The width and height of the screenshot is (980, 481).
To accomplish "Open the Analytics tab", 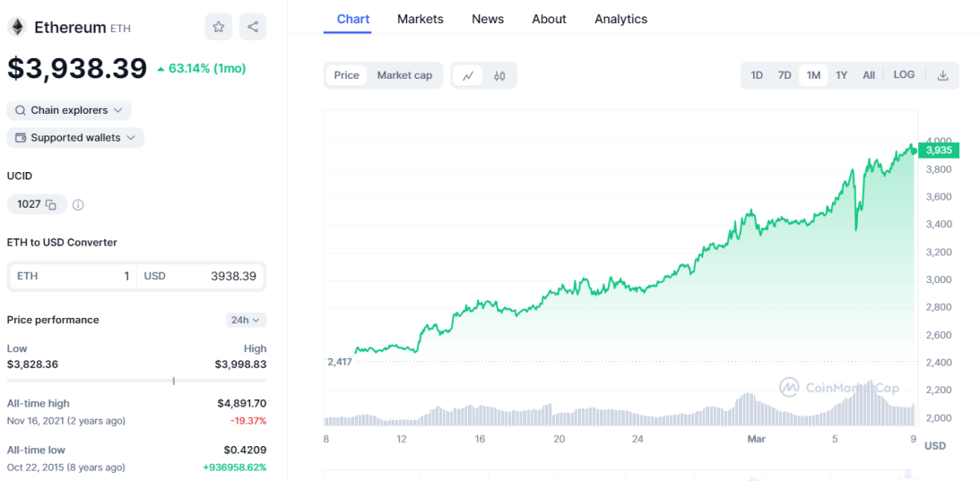I will [620, 20].
